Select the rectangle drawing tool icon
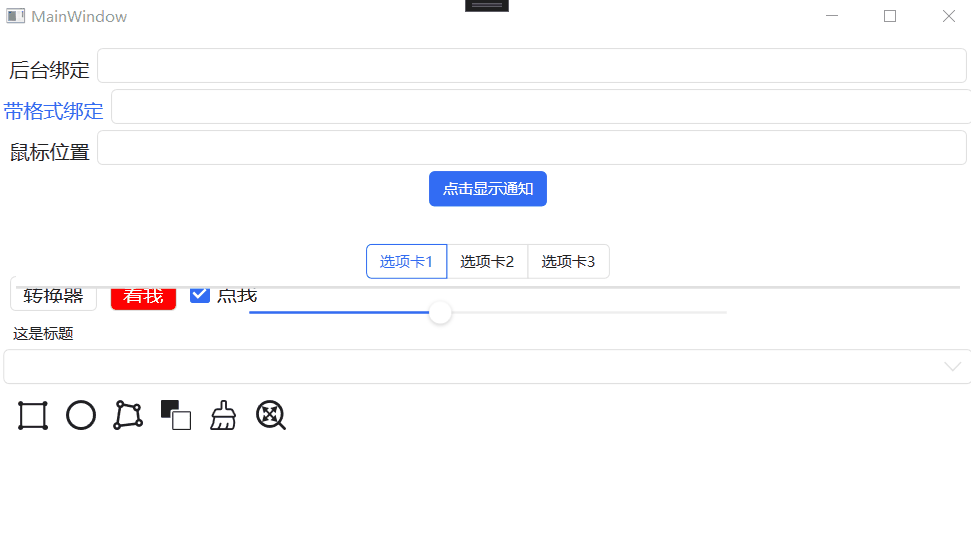971x546 pixels. click(x=33, y=415)
